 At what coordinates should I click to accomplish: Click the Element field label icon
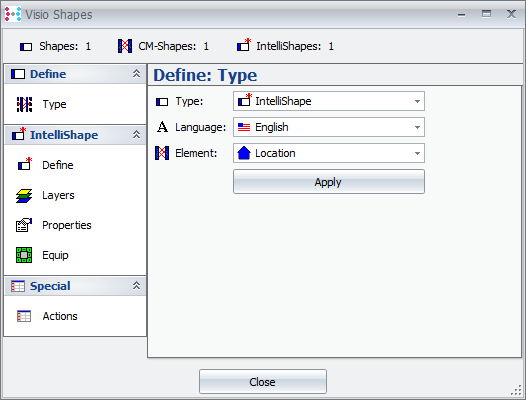pyautogui.click(x=162, y=153)
